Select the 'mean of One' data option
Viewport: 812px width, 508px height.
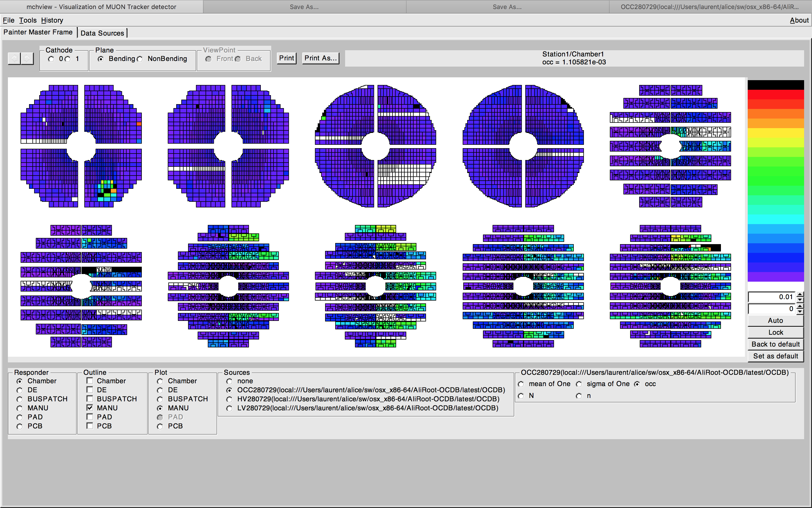point(521,384)
